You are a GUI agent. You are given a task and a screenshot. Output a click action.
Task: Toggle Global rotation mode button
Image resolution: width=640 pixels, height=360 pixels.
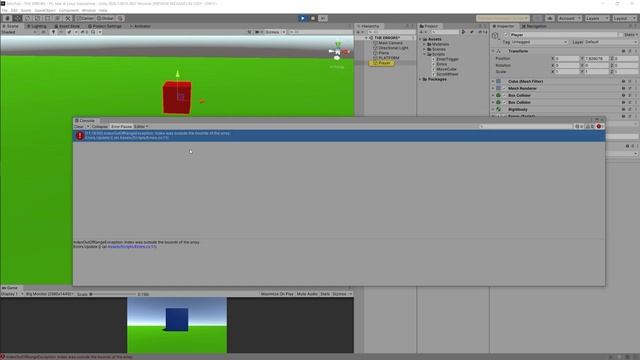click(106, 18)
